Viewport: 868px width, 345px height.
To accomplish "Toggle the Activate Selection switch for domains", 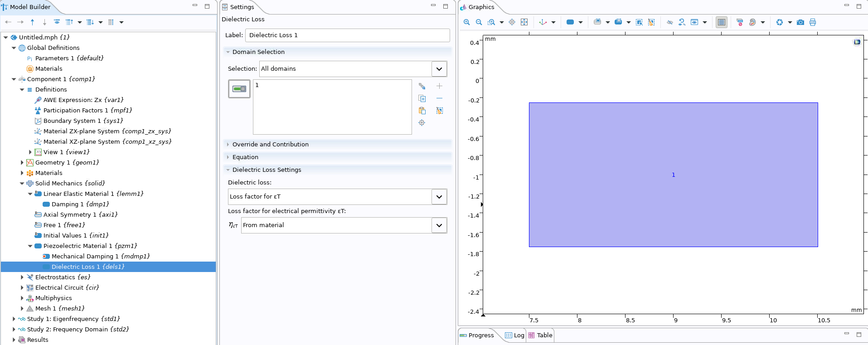I will [239, 89].
